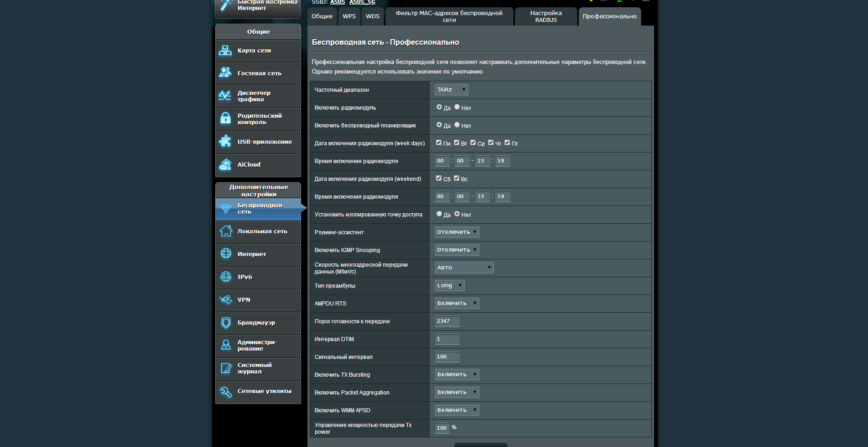Open Quick Internet Setup (Быстрая настройка Интернет) icon
Screen dimensions: 868x447
click(x=226, y=5)
